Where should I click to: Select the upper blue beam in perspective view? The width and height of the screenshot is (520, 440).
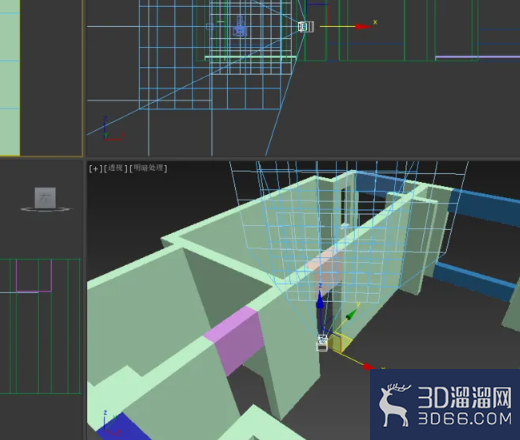point(485,207)
